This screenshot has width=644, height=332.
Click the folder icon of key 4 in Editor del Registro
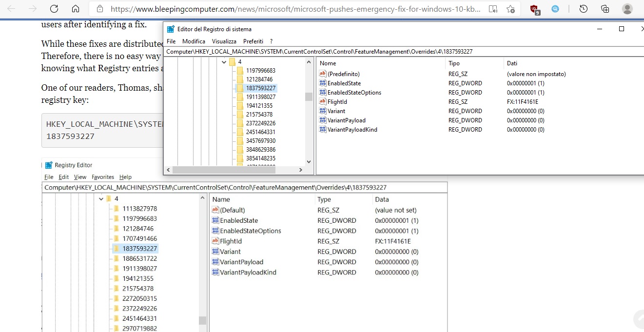(x=232, y=62)
